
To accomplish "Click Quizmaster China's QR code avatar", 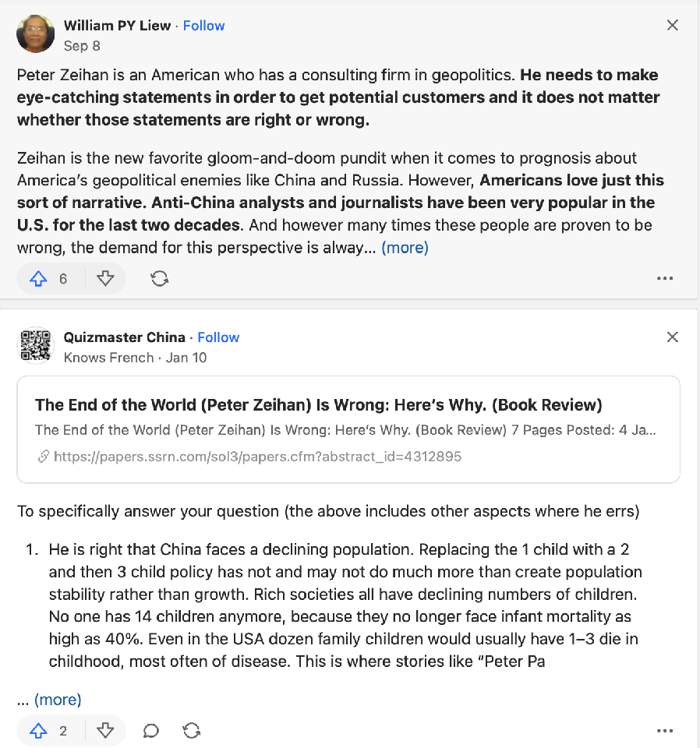I will [x=35, y=346].
